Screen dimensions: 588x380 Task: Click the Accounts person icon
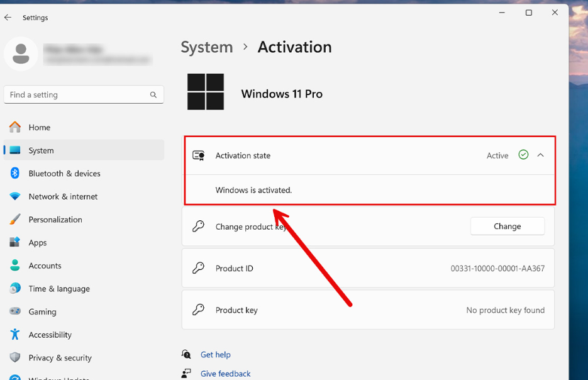pyautogui.click(x=15, y=265)
